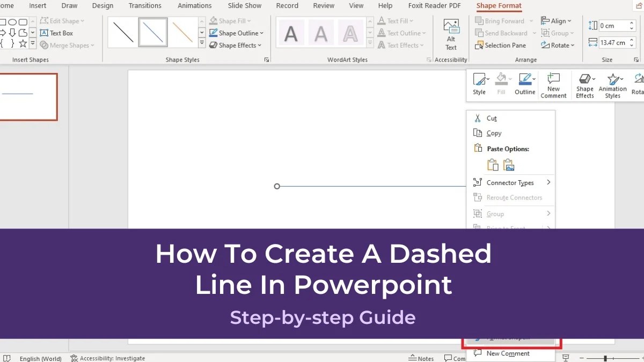Toggle the Notes pane from the status bar
Image resolution: width=644 pixels, height=362 pixels.
pos(423,358)
